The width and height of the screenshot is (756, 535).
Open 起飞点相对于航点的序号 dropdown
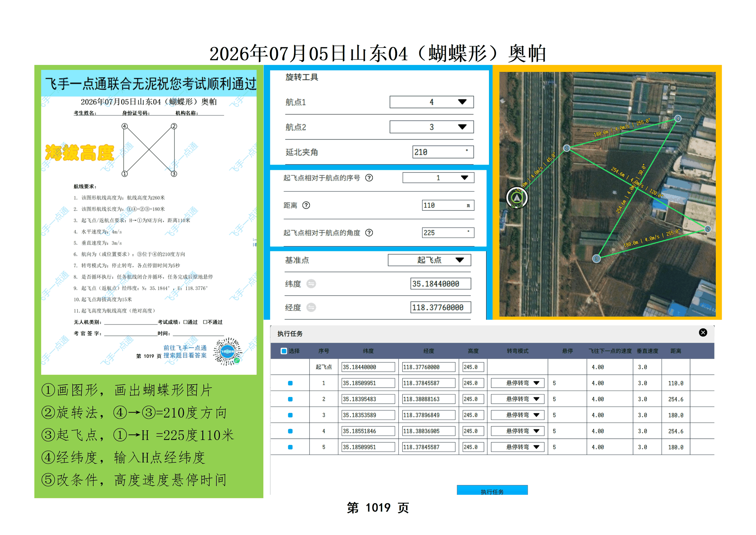point(438,178)
